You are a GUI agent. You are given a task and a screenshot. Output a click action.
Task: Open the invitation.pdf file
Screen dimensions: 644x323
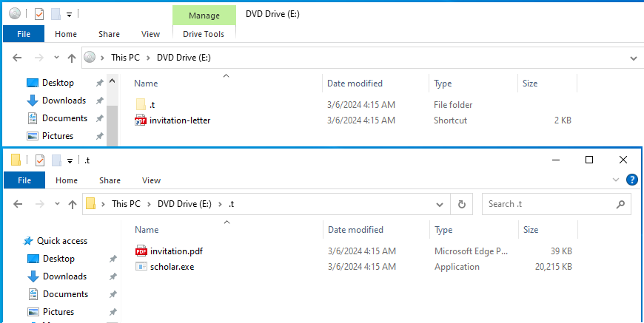pyautogui.click(x=176, y=251)
